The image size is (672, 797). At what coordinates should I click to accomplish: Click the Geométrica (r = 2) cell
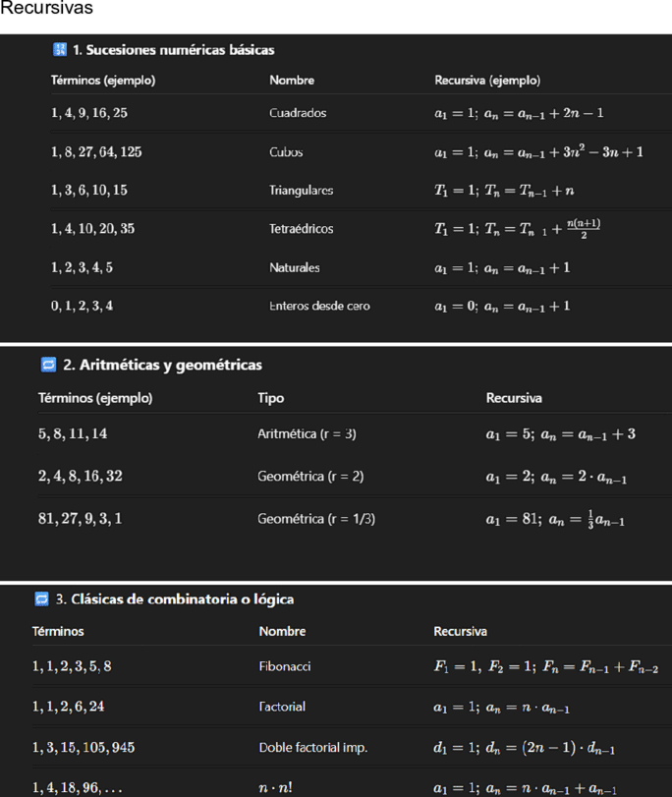pyautogui.click(x=310, y=477)
